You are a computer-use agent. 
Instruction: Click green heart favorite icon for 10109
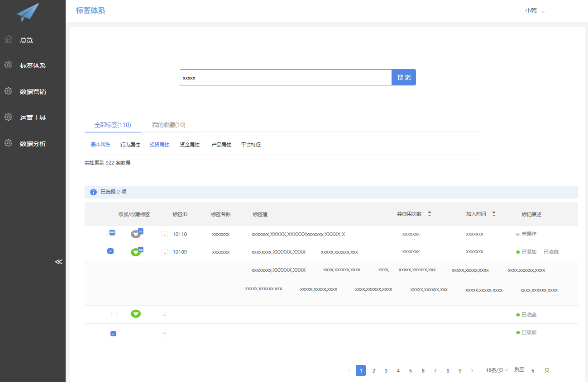(136, 252)
